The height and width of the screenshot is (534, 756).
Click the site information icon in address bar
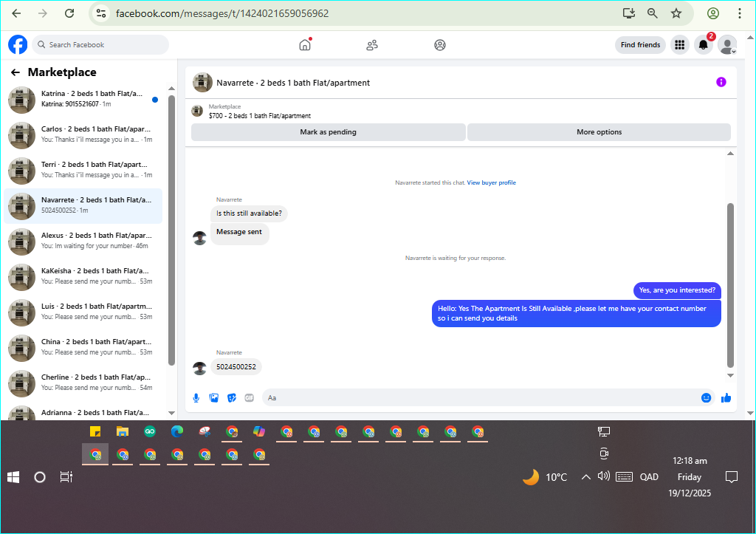click(100, 13)
